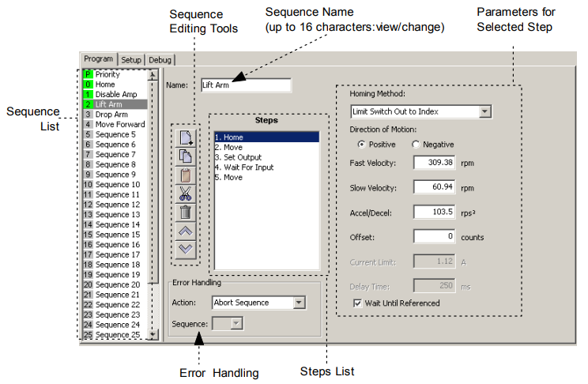Select Sequence 18 in the list
Screen dimensions: 588x384
[x=115, y=265]
